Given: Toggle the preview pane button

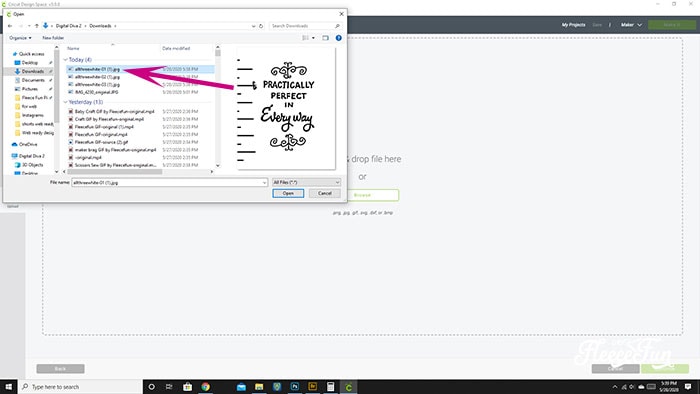Looking at the screenshot, I should pos(325,38).
